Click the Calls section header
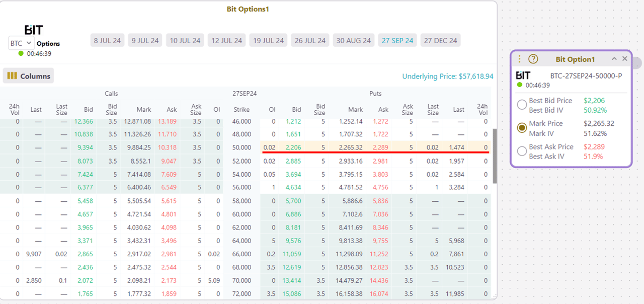The image size is (644, 304). click(111, 94)
